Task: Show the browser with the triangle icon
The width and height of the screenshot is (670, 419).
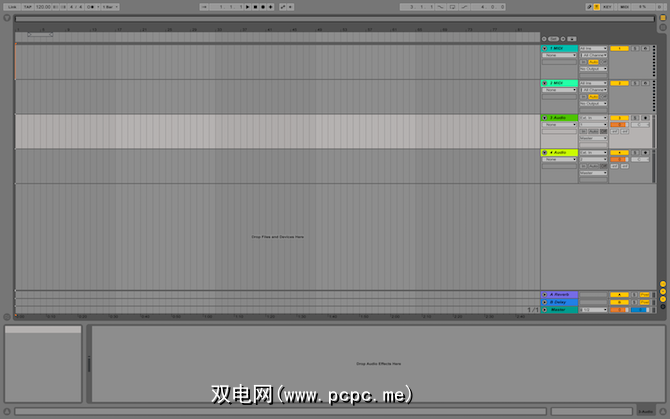Action: click(x=7, y=18)
